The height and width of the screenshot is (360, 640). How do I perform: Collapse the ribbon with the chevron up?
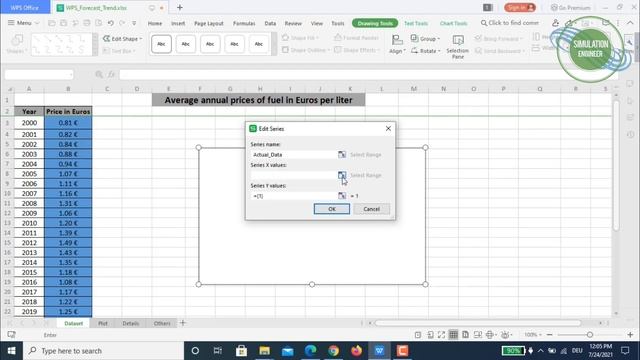pyautogui.click(x=630, y=23)
